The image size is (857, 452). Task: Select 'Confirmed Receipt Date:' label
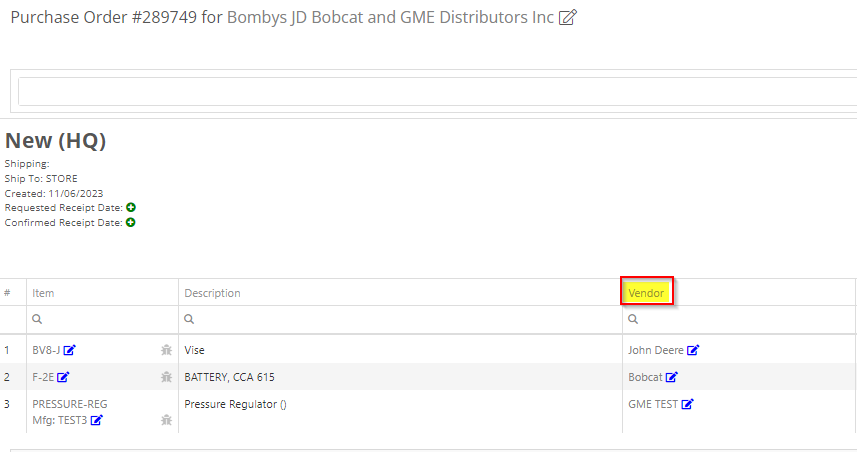point(63,222)
